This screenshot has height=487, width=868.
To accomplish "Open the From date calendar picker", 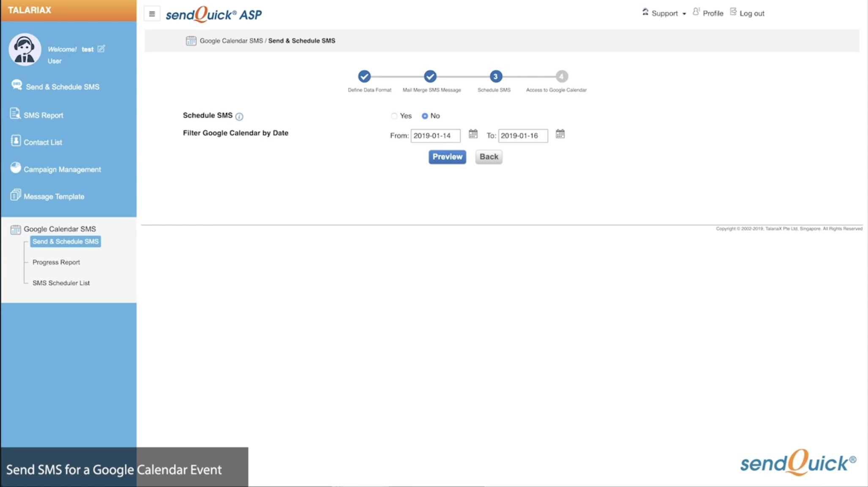I will [x=473, y=134].
